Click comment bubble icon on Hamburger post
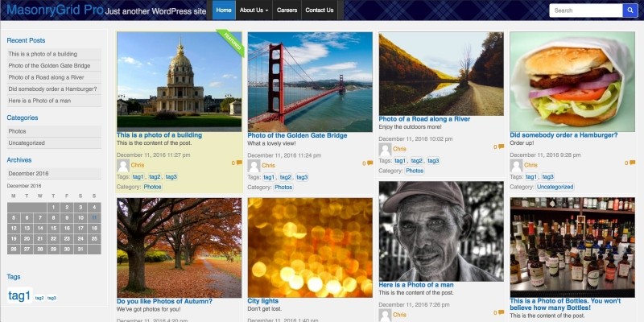 coord(632,163)
